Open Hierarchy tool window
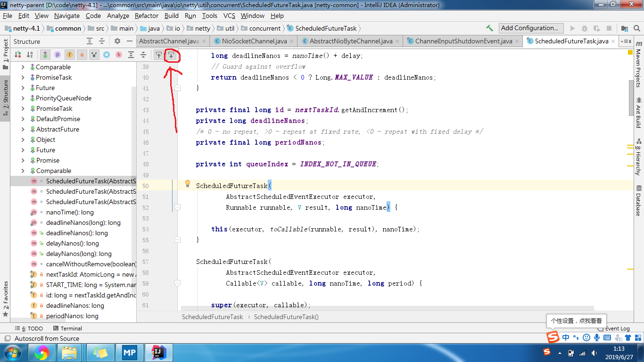644x362 pixels. [x=639, y=157]
